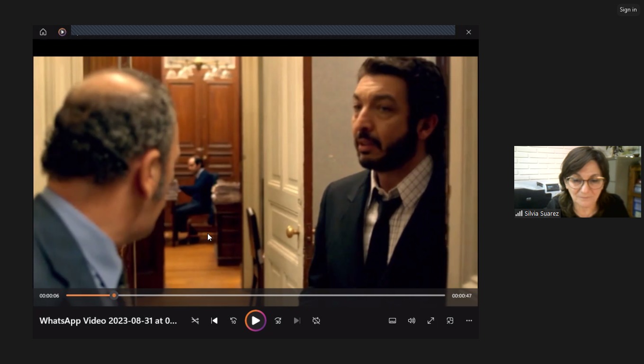Click the WhatsApp Video title text
This screenshot has width=644, height=364.
tap(108, 321)
